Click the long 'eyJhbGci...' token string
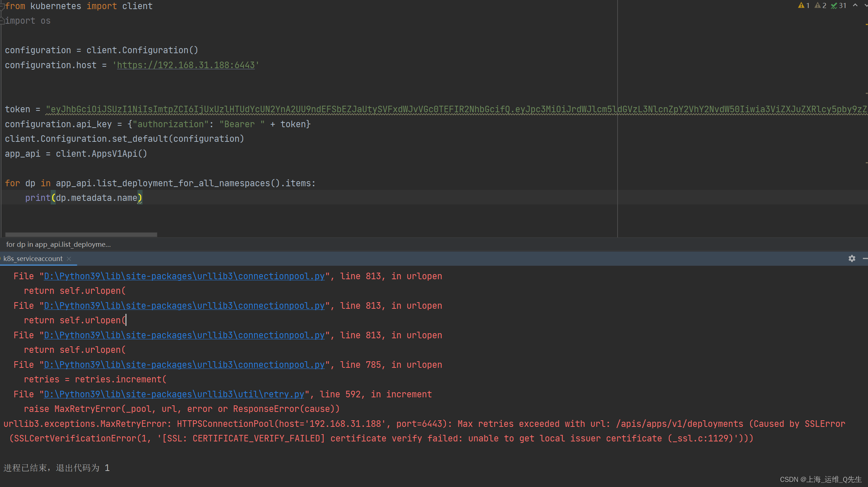Viewport: 868px width, 487px height. [x=456, y=109]
